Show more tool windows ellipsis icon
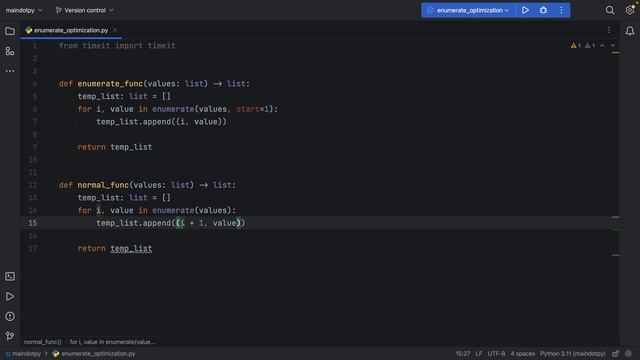Image resolution: width=640 pixels, height=360 pixels. (x=10, y=71)
